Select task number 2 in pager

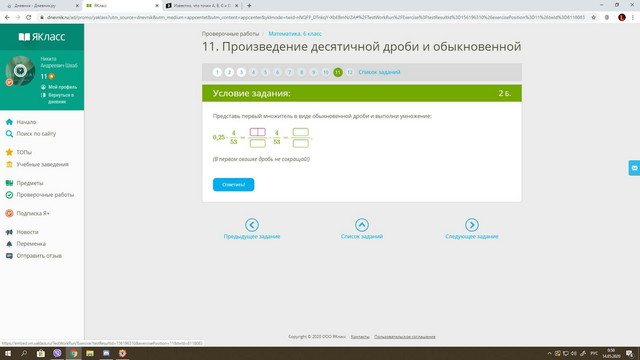(x=229, y=72)
